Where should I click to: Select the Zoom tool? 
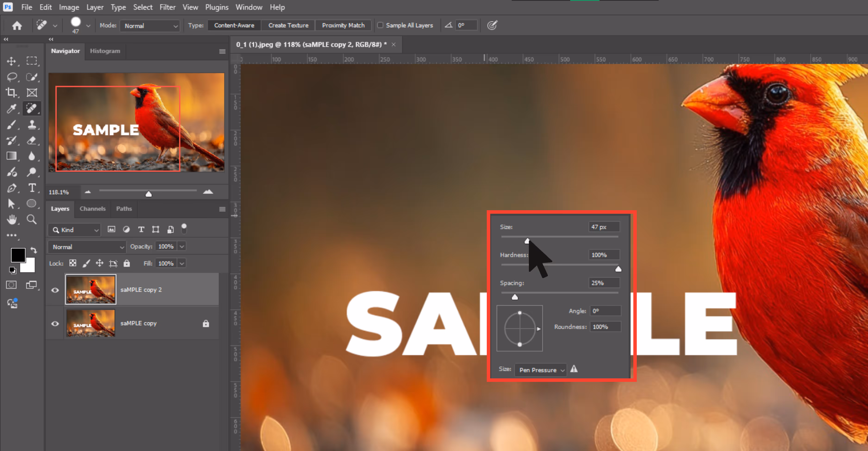click(x=32, y=219)
